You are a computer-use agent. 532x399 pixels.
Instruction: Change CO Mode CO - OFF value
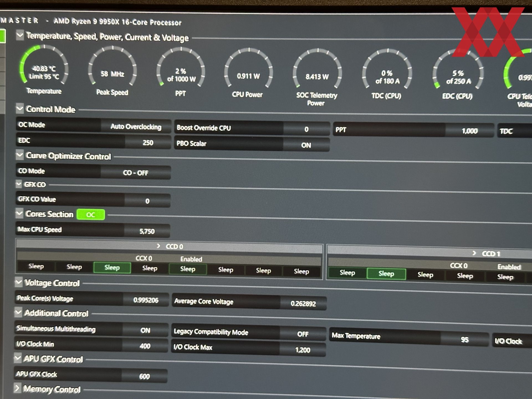click(x=135, y=173)
